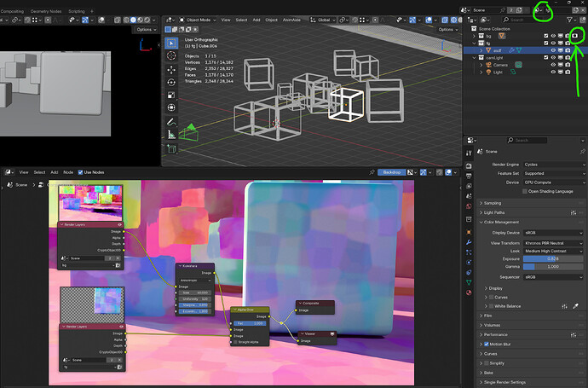This screenshot has height=388, width=588.
Task: Switch to Geometry Nodes workspace tab
Action: tap(46, 11)
